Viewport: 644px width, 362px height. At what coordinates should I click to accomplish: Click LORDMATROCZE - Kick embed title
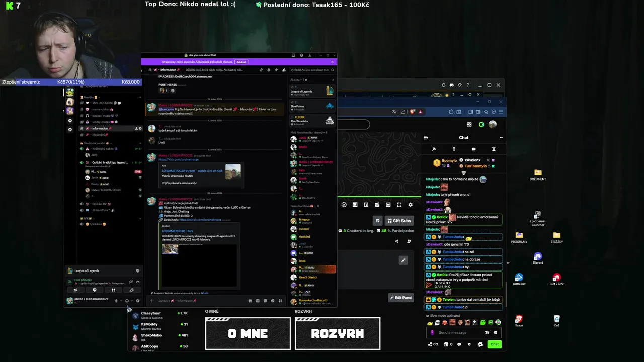pos(178,231)
